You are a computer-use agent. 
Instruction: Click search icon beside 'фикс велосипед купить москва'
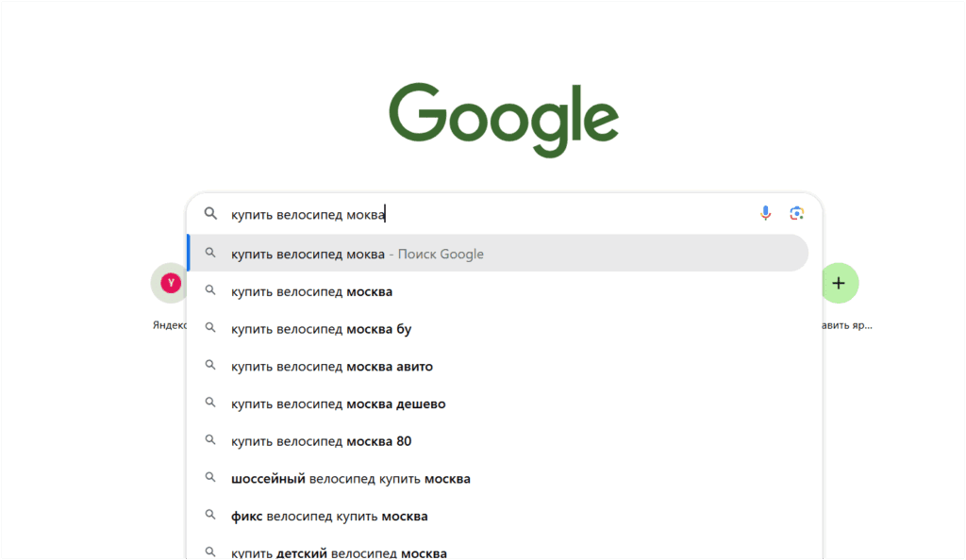click(x=210, y=515)
